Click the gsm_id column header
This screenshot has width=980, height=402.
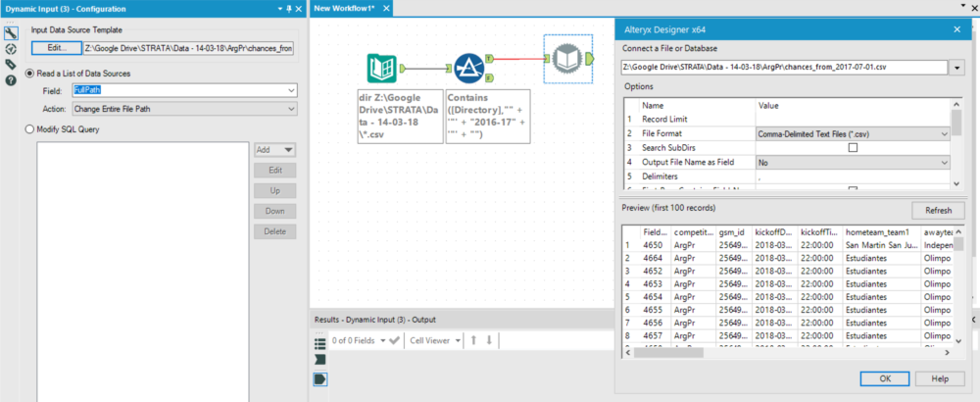(x=734, y=232)
